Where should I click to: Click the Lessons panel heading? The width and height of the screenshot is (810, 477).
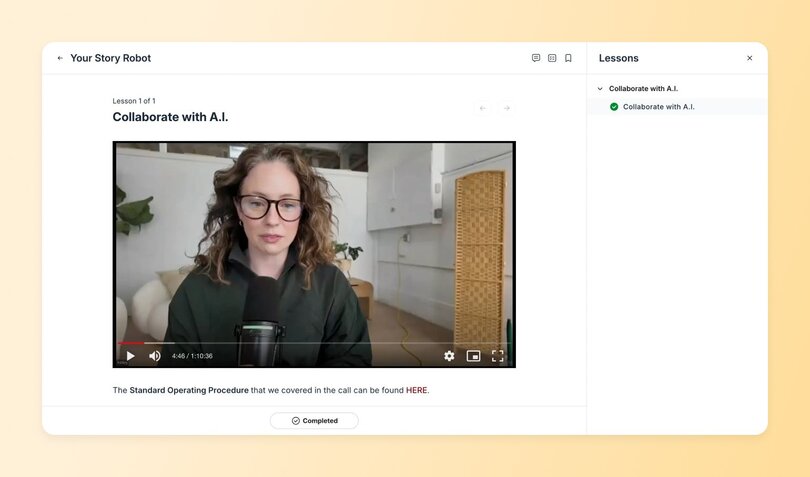point(619,58)
